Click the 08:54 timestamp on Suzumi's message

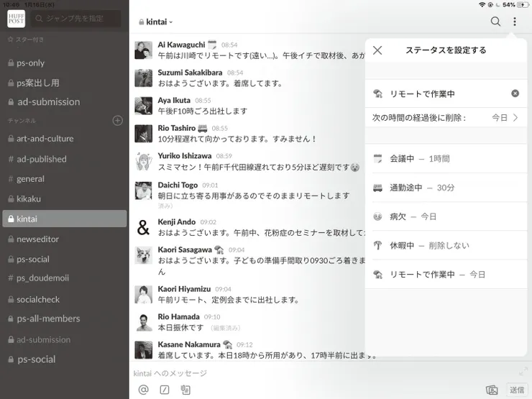tap(235, 73)
